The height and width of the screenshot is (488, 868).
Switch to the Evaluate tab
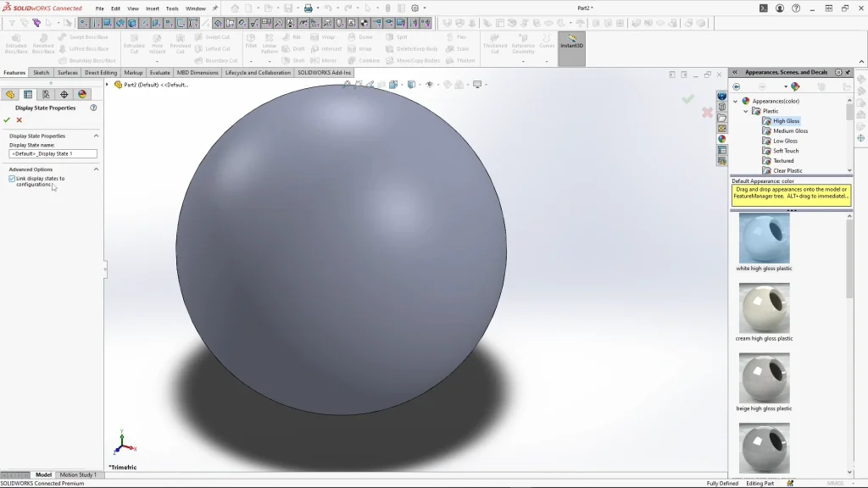click(159, 73)
